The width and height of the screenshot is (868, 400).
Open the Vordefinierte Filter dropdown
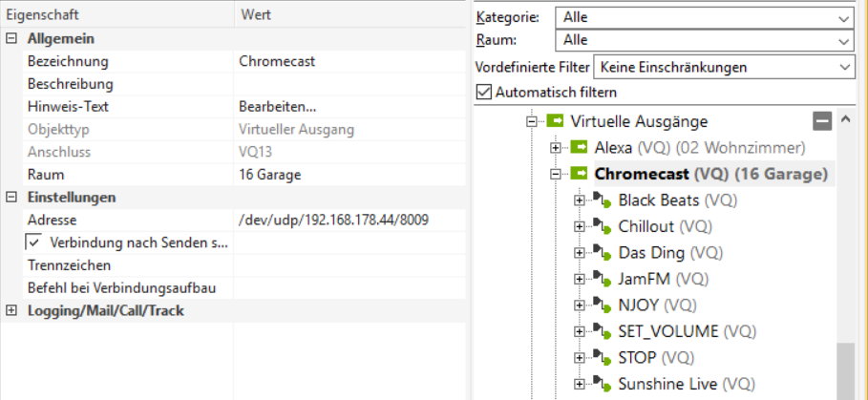tap(843, 68)
